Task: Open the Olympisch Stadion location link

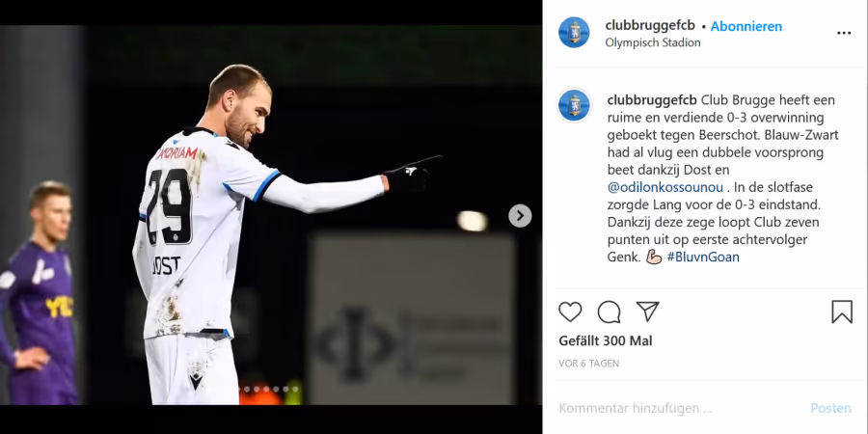Action: coord(653,42)
